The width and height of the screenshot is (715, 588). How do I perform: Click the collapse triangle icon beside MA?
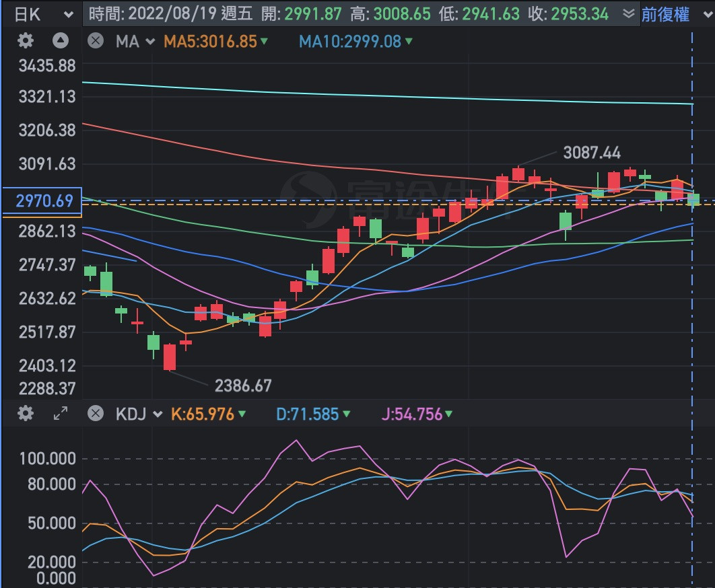(x=61, y=41)
